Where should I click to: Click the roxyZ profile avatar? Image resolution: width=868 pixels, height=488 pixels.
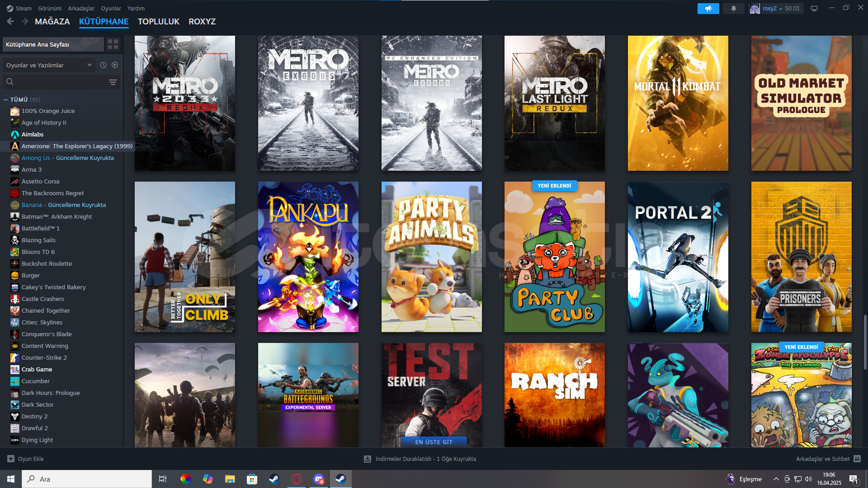(754, 9)
